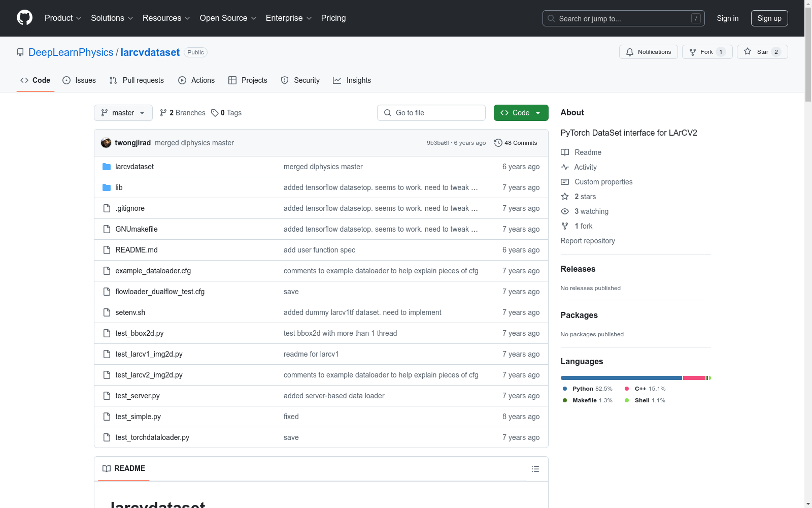Expand the Solutions menu
This screenshot has width=812, height=508.
point(112,18)
